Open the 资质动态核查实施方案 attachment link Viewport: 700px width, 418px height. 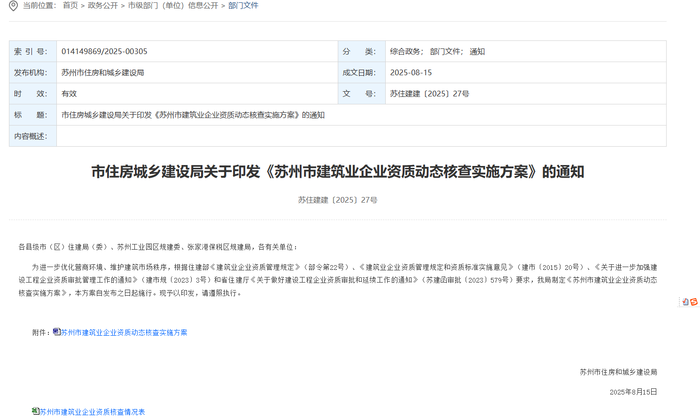124,332
